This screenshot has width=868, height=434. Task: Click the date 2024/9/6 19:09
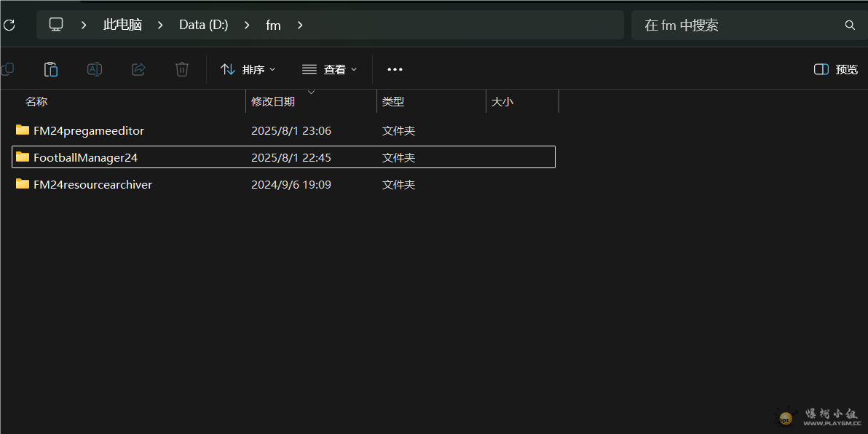tap(291, 184)
